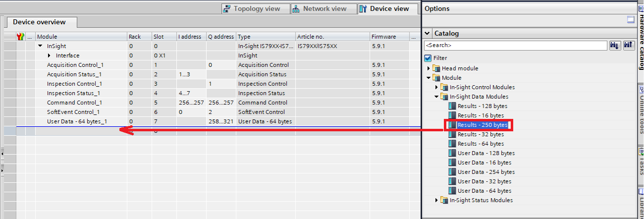The height and width of the screenshot is (219, 644).
Task: Click the Q address column header
Action: 221,37
